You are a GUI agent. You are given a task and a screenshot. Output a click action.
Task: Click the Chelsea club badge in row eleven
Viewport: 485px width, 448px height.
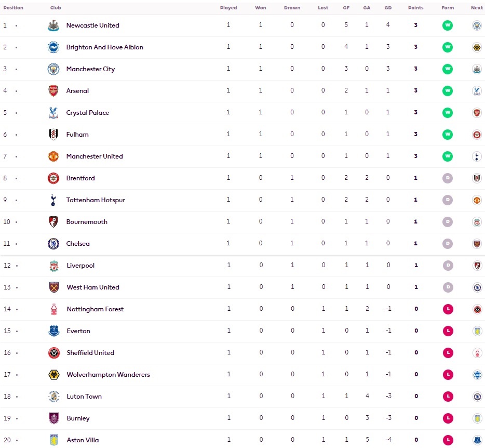(53, 244)
